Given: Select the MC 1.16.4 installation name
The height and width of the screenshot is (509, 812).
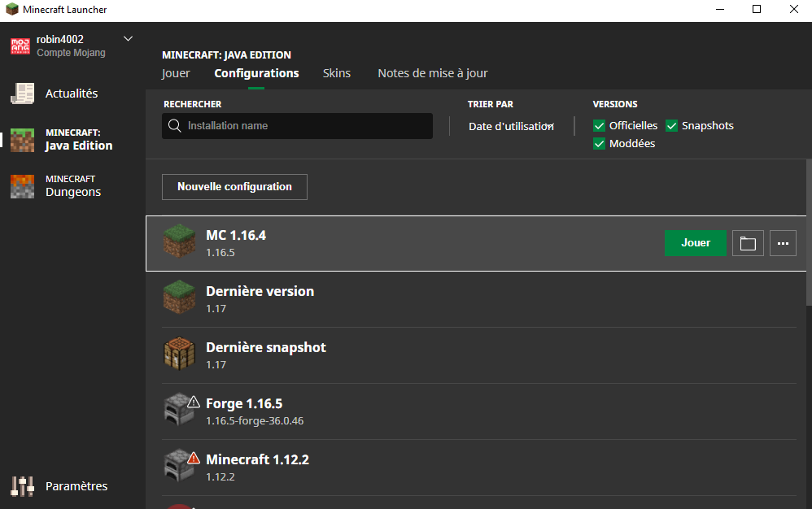Looking at the screenshot, I should click(236, 235).
